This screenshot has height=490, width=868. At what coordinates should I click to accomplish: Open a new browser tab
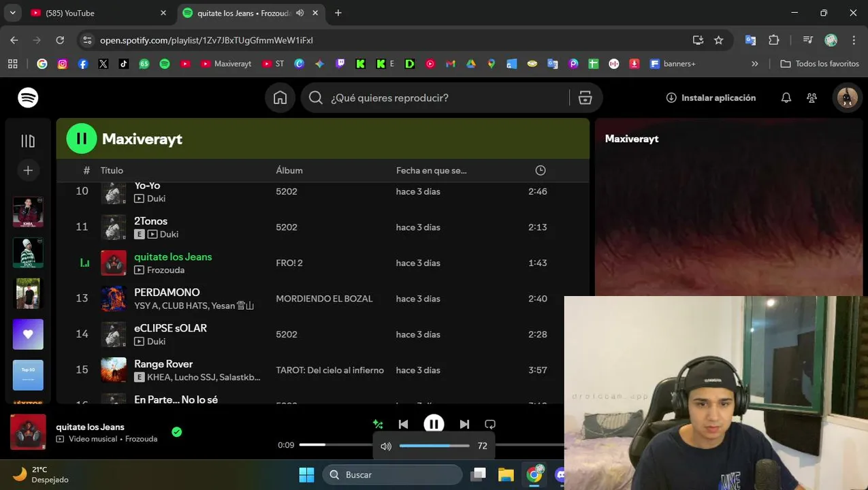(338, 13)
